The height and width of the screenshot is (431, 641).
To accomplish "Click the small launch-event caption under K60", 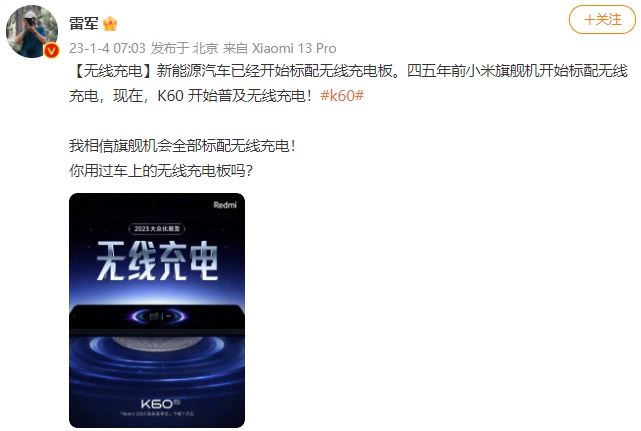I will [157, 414].
